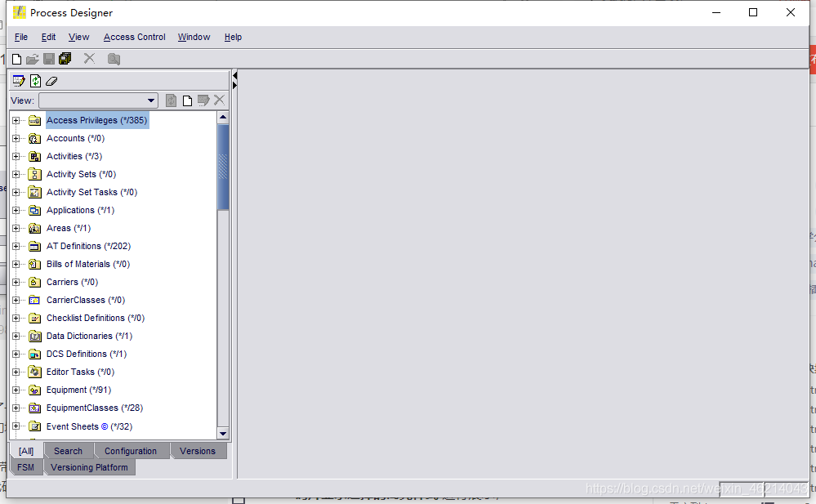Select the AT Definitions tree item

click(87, 246)
